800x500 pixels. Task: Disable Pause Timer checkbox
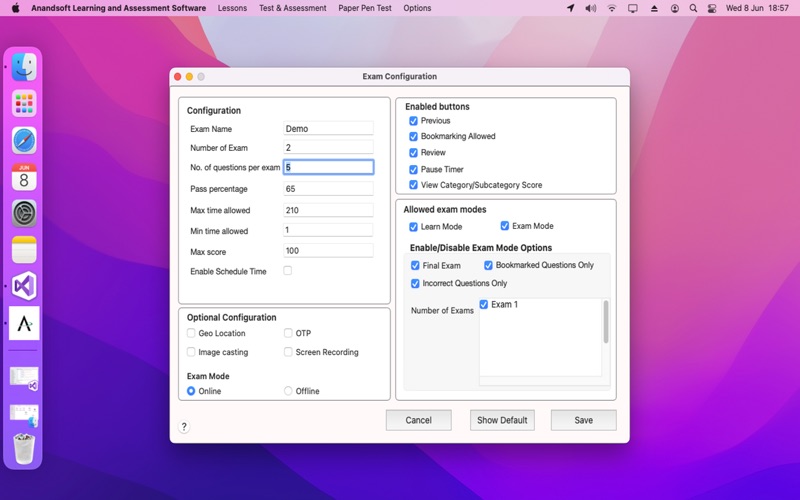413,169
